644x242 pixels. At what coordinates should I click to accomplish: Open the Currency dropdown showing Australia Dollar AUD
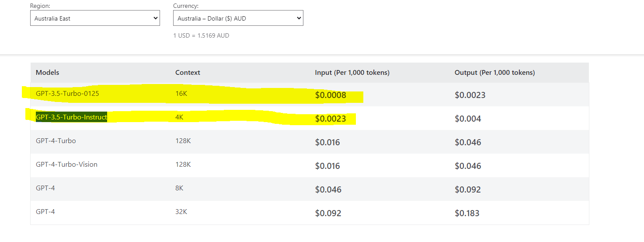(x=238, y=18)
